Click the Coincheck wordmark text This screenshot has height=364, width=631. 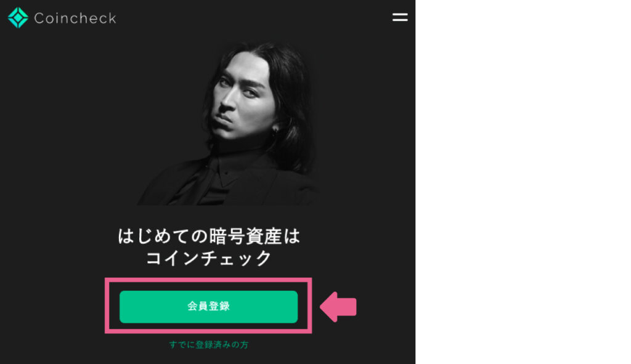[75, 18]
